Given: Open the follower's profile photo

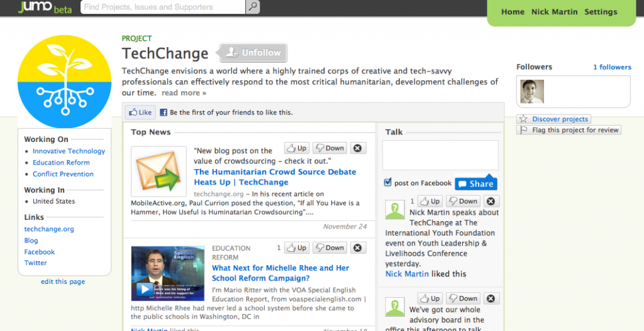Looking at the screenshot, I should (532, 92).
